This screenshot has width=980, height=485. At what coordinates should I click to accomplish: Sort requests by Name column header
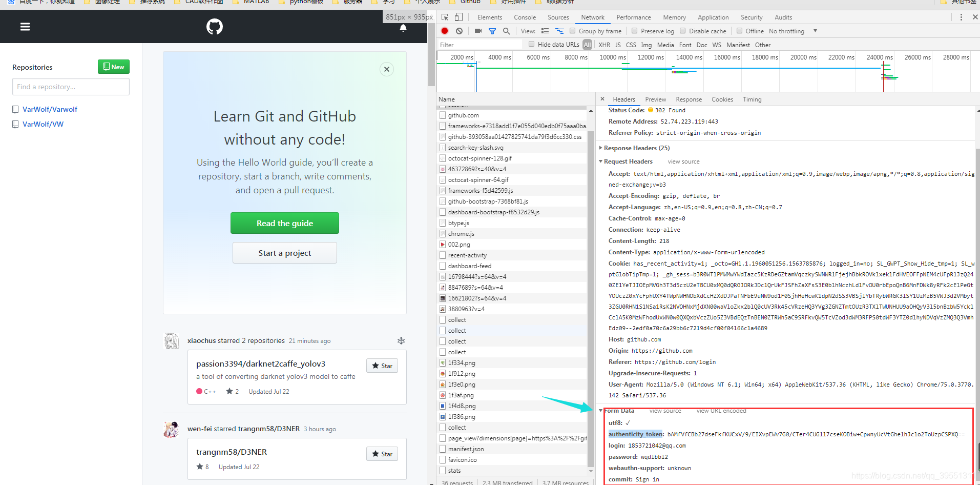point(515,99)
